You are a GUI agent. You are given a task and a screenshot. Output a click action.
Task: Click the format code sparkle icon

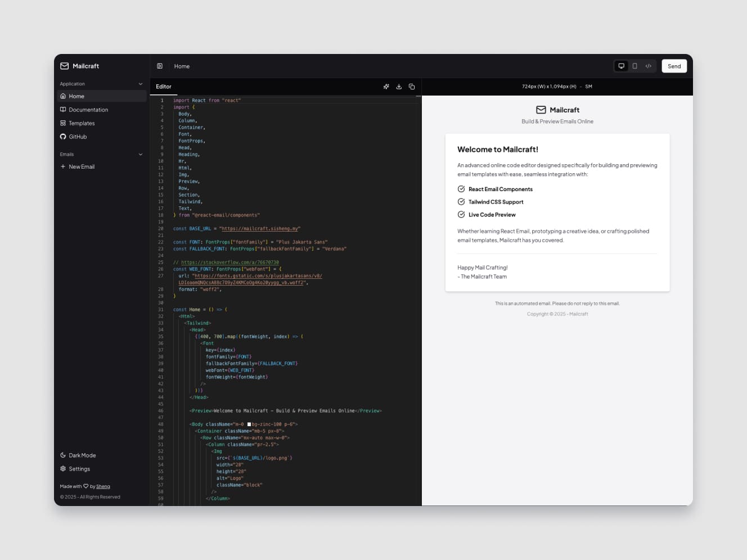pos(386,87)
